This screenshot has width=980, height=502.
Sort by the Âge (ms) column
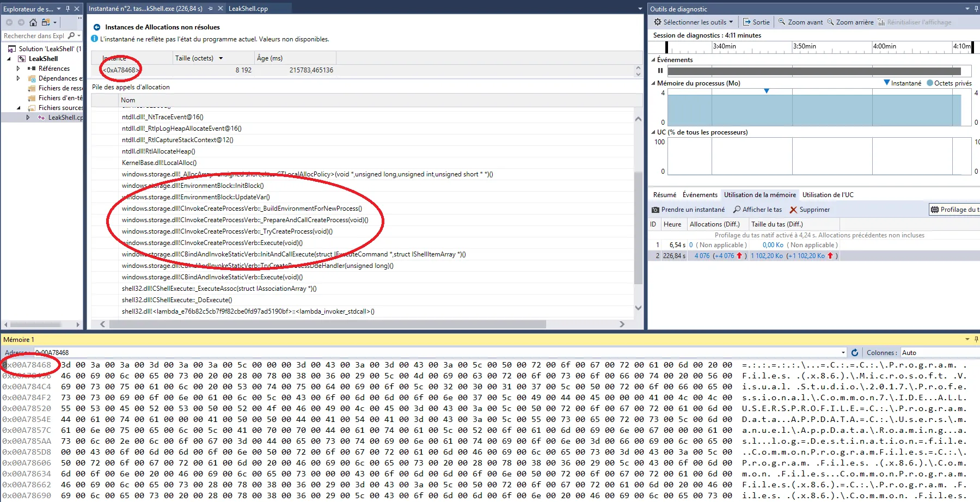coord(295,58)
